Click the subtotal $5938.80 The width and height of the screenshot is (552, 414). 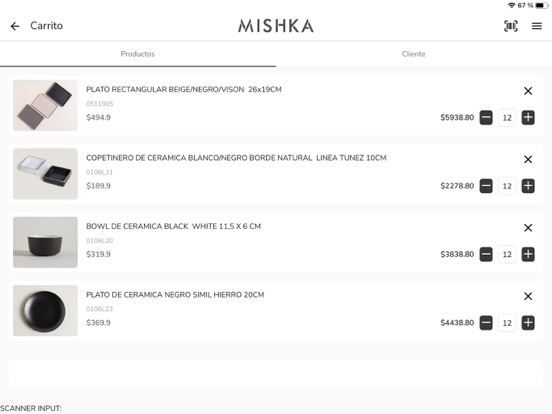tap(457, 118)
